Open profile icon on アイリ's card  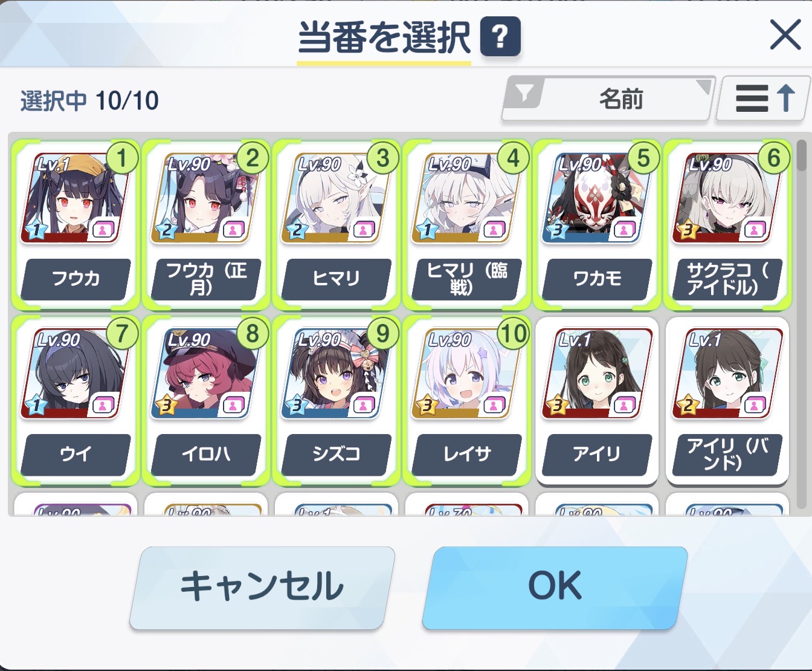[x=624, y=405]
